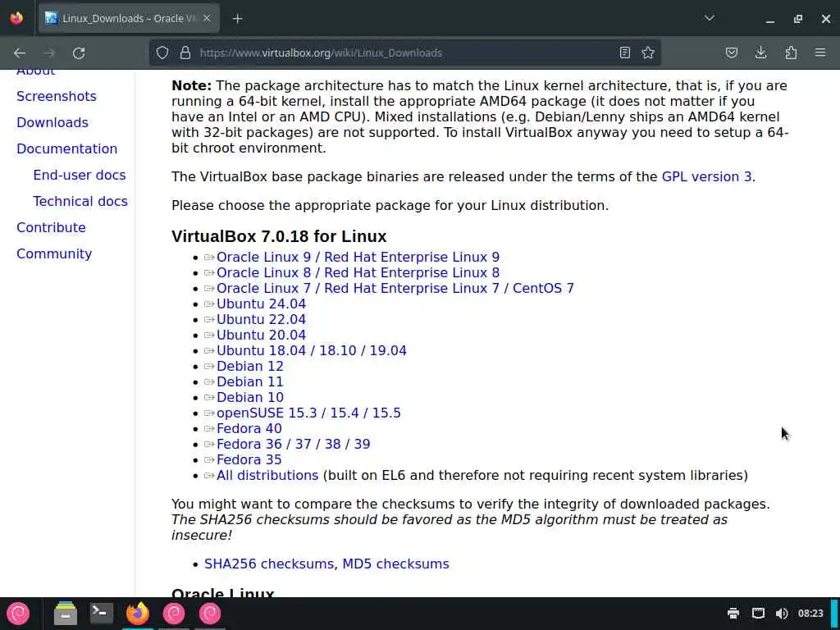Expand the list all tabs chevron

710,18
